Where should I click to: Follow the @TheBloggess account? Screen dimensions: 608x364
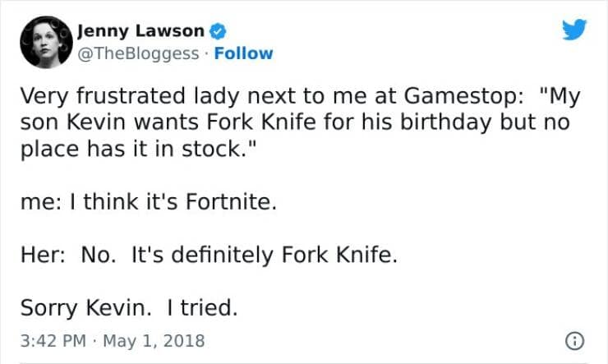(244, 53)
